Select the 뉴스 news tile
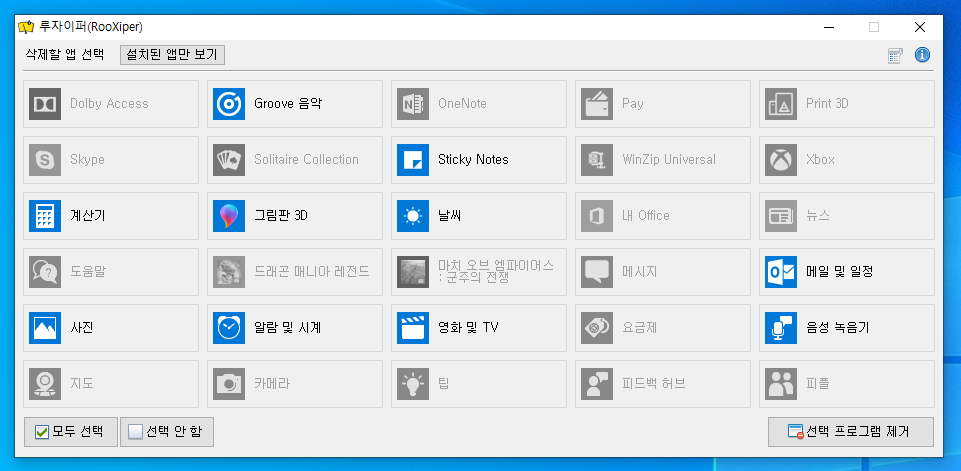 tap(847, 216)
